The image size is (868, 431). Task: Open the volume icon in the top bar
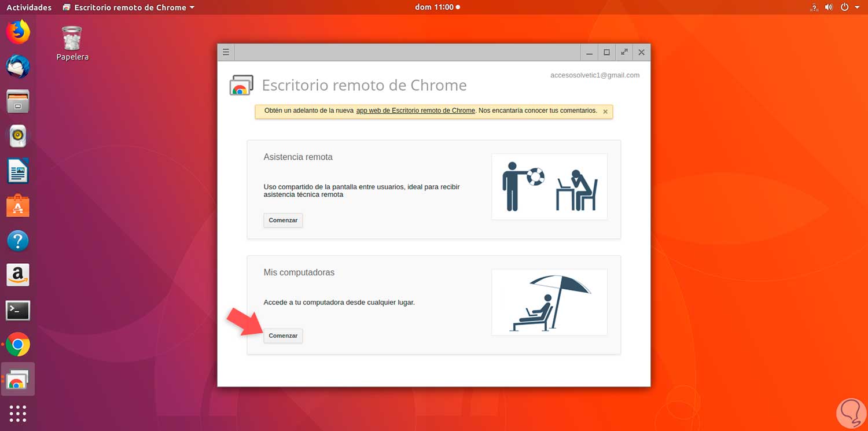tap(829, 8)
